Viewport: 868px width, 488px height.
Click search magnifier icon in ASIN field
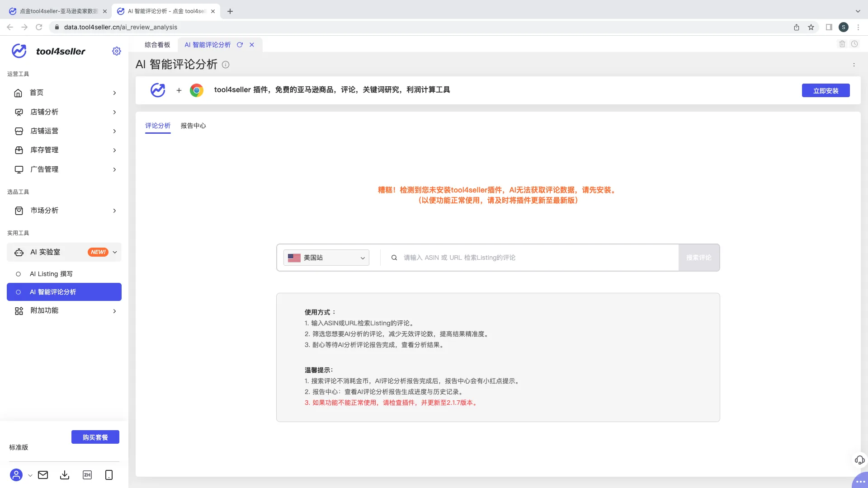[394, 258]
